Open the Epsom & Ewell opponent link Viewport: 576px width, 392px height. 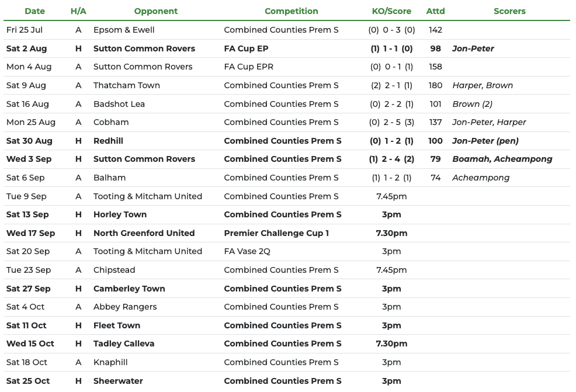click(x=124, y=30)
